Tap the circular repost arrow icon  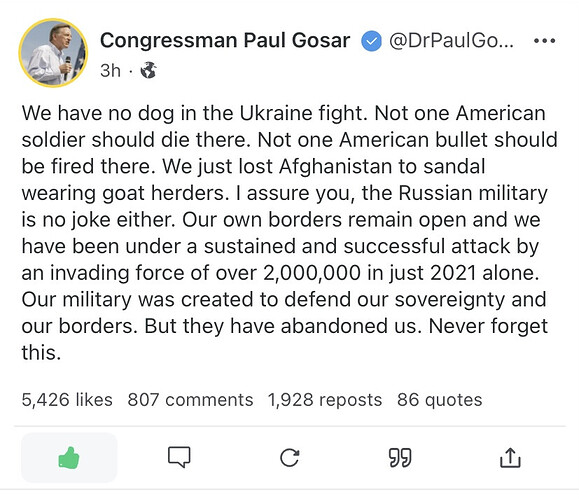click(x=290, y=458)
